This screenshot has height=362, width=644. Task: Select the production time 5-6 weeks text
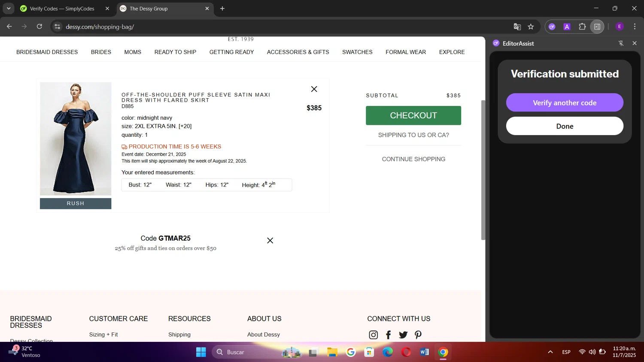(x=175, y=147)
